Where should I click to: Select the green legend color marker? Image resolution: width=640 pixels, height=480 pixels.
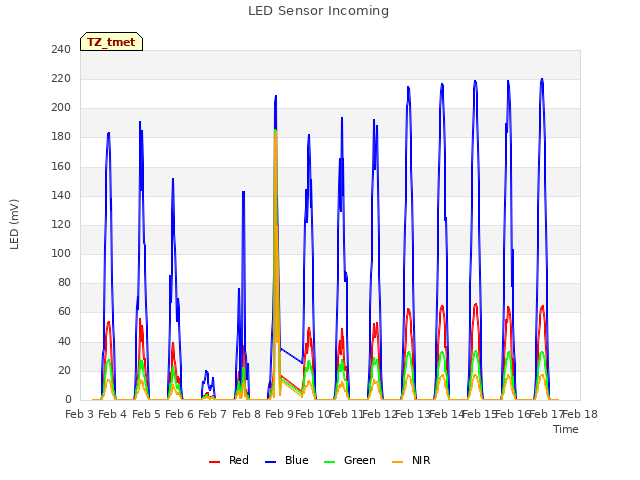pyautogui.click(x=329, y=462)
